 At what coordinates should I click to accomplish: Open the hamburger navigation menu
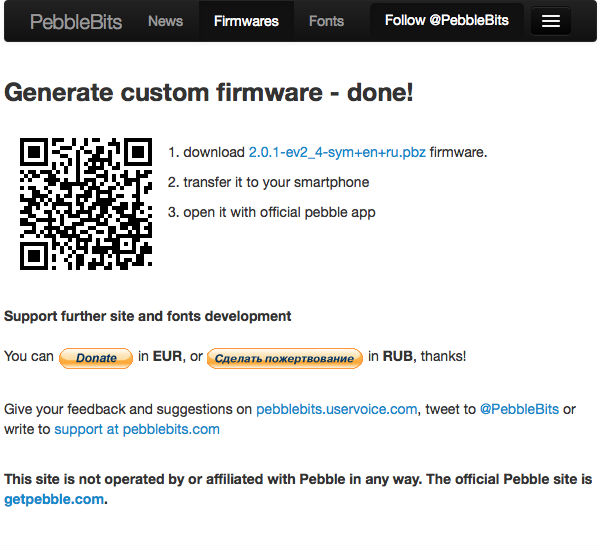(x=550, y=21)
